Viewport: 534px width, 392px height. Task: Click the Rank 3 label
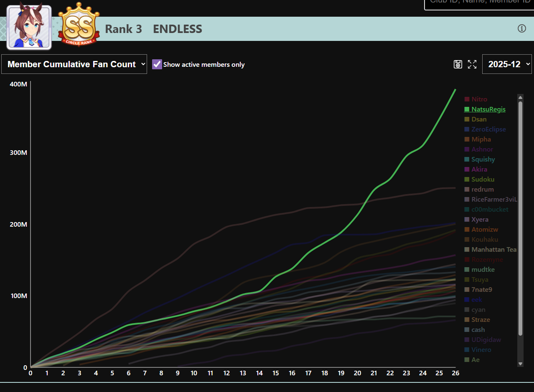pyautogui.click(x=123, y=29)
